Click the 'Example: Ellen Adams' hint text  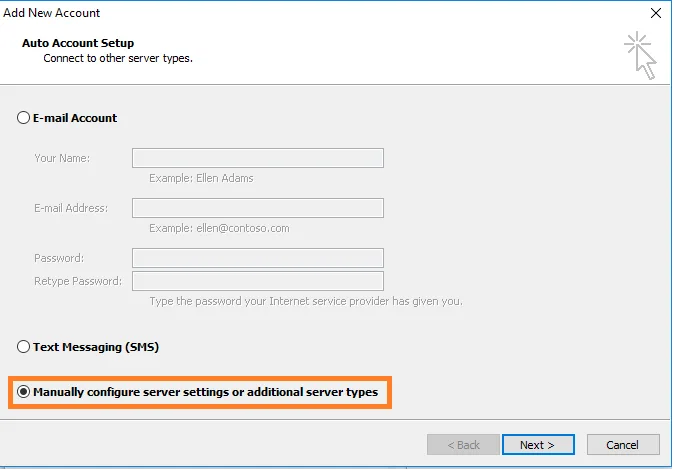[201, 178]
